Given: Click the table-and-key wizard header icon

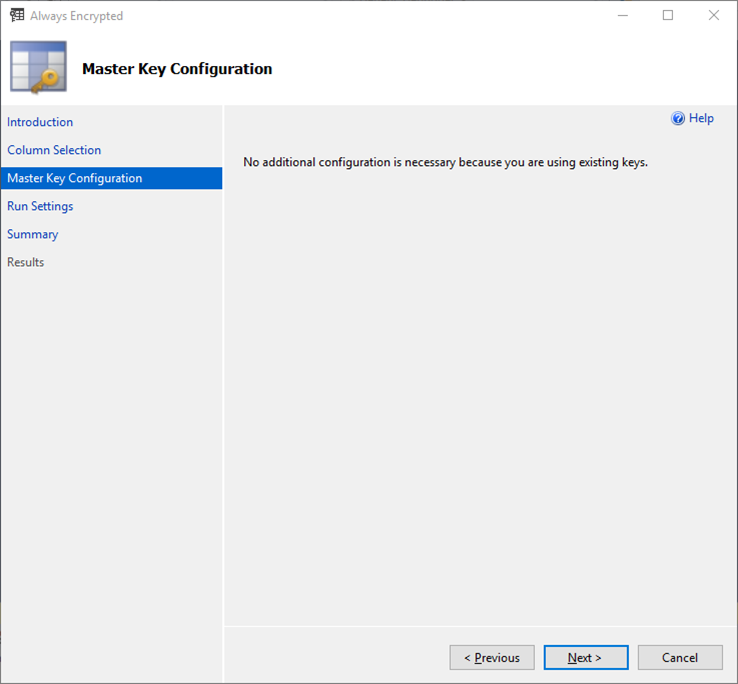Looking at the screenshot, I should (x=38, y=68).
